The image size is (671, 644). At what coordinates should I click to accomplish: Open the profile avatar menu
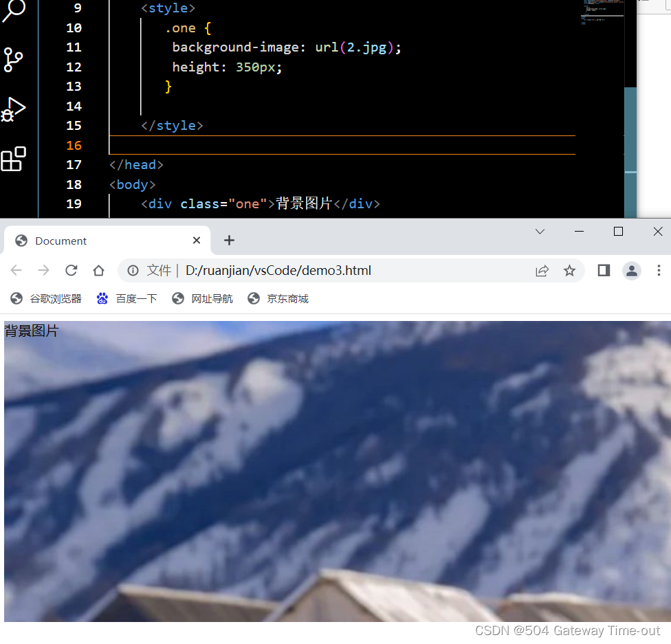[632, 270]
